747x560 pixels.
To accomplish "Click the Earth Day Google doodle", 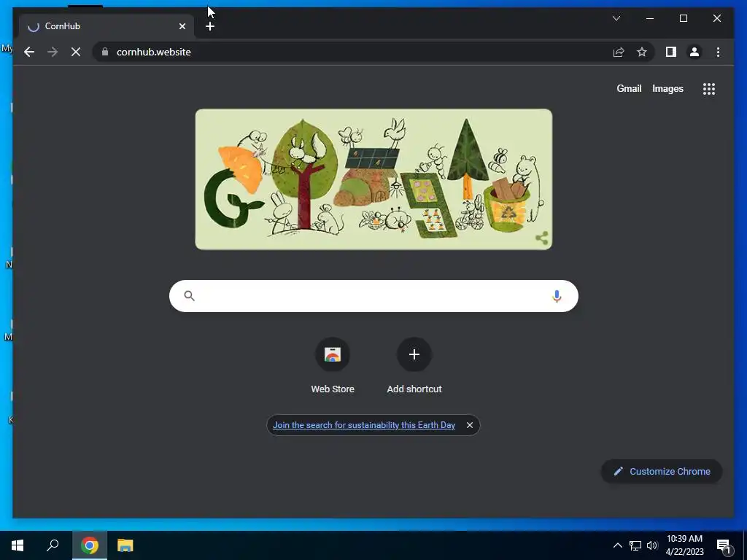I will [373, 179].
